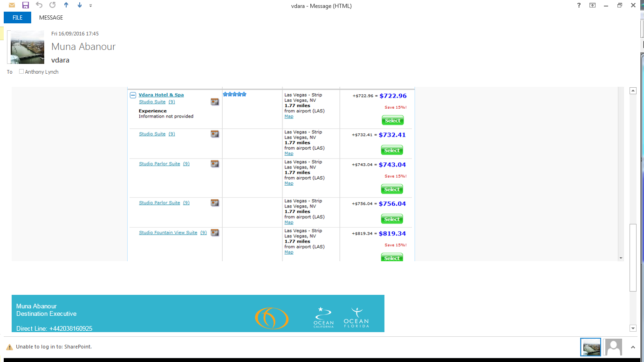Click the Ocean Florida logo
Viewport: 644px width, 362px height.
point(356,317)
